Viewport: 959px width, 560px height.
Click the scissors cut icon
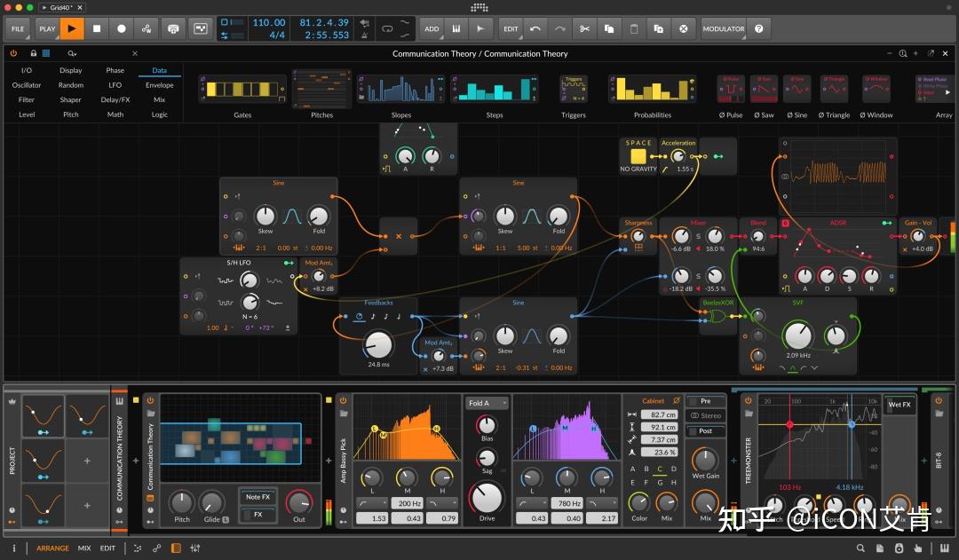584,28
